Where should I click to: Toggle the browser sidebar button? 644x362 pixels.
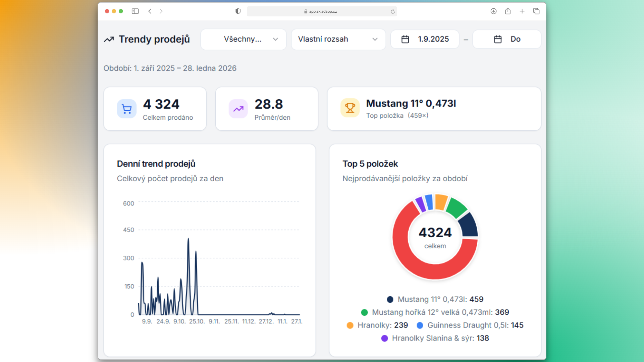coord(135,11)
